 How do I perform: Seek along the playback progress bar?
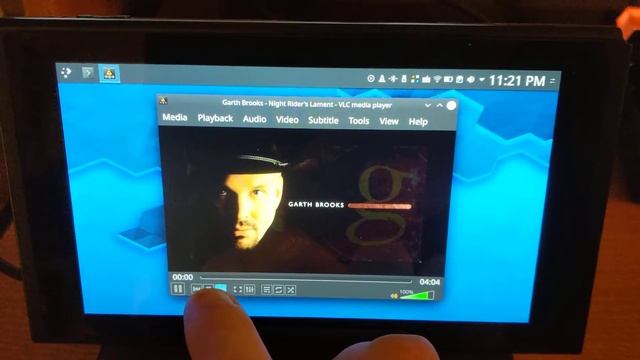click(306, 280)
